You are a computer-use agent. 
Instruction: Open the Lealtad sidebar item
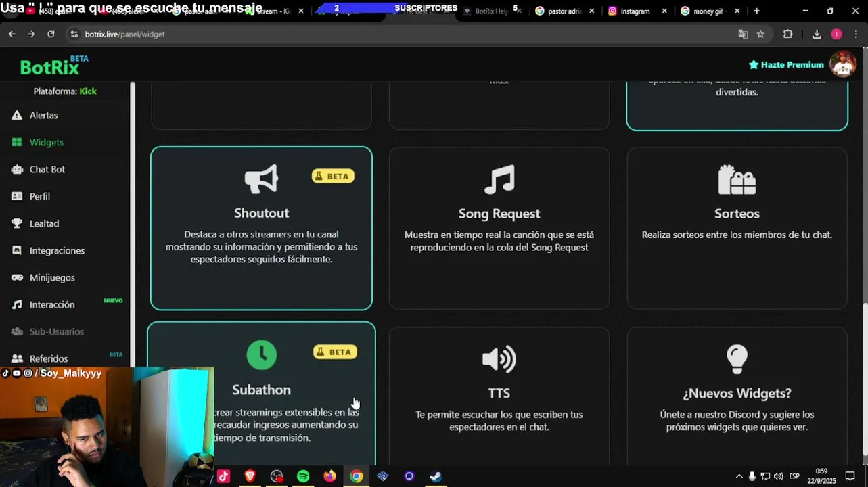(x=44, y=224)
